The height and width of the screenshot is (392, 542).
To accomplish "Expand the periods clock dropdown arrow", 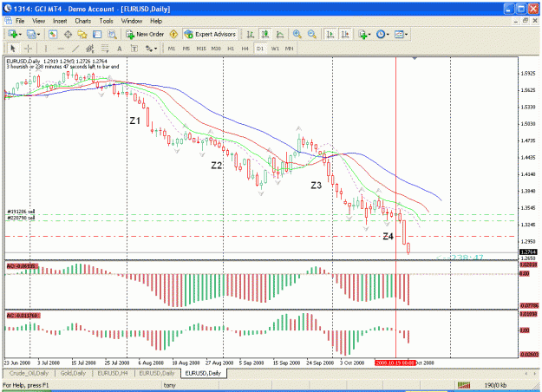I will point(388,34).
